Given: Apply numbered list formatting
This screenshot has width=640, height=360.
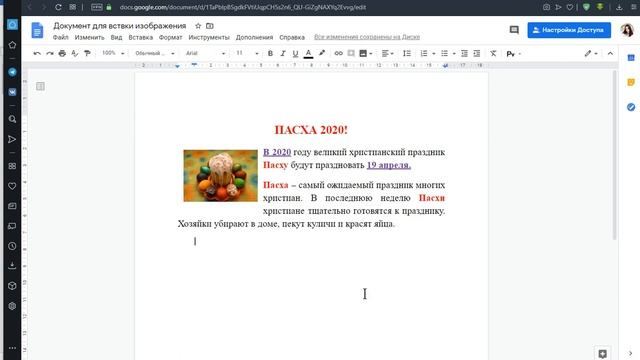Looking at the screenshot, I should point(424,53).
